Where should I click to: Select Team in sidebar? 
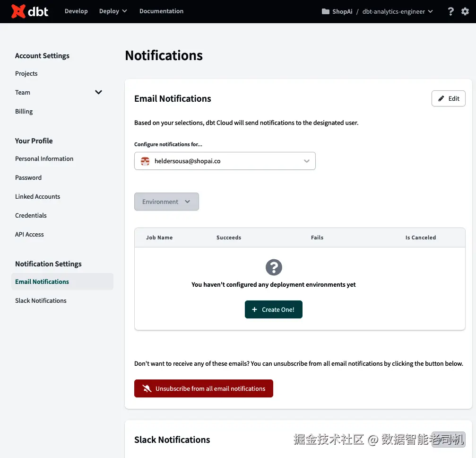(x=23, y=92)
